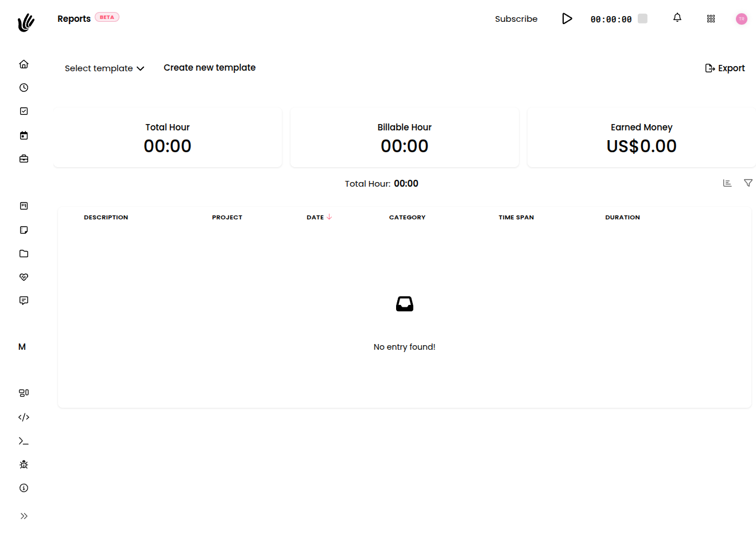Click the DURATION column header
This screenshot has height=537, width=756.
click(622, 217)
